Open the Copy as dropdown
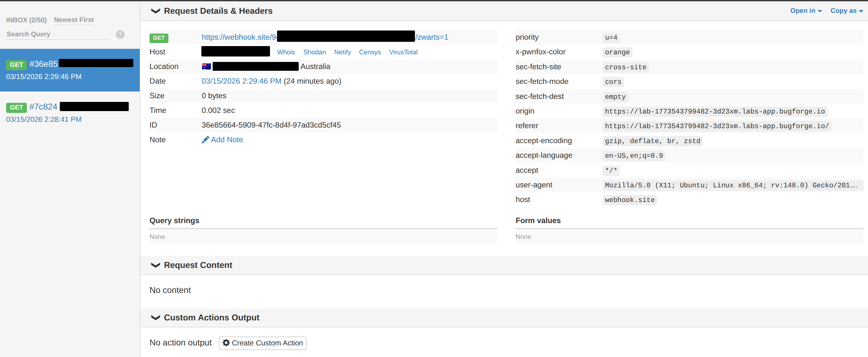Viewport: 868px width, 357px height. (846, 10)
